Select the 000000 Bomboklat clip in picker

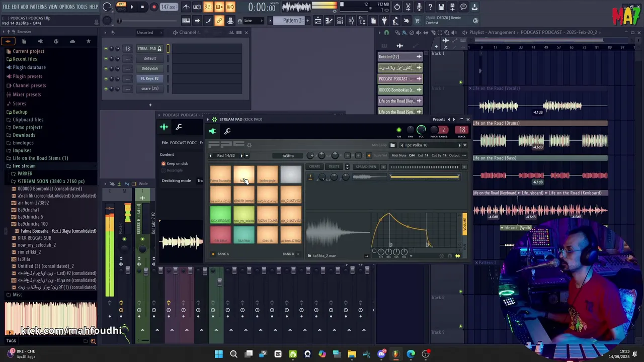pos(400,90)
